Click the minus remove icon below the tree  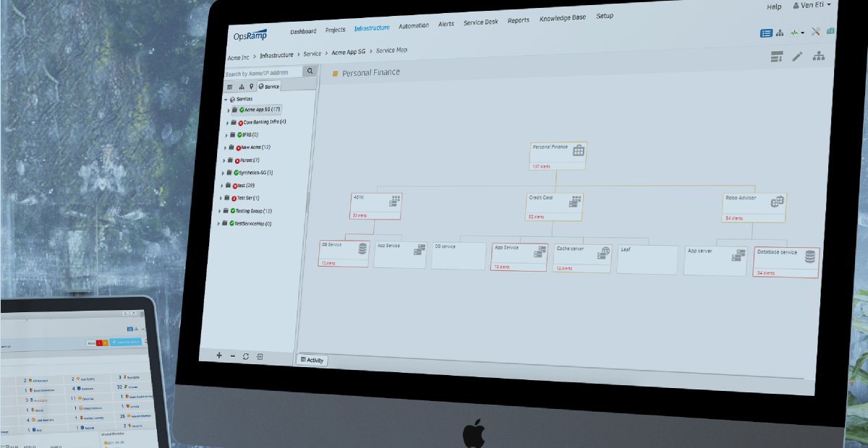pyautogui.click(x=233, y=356)
